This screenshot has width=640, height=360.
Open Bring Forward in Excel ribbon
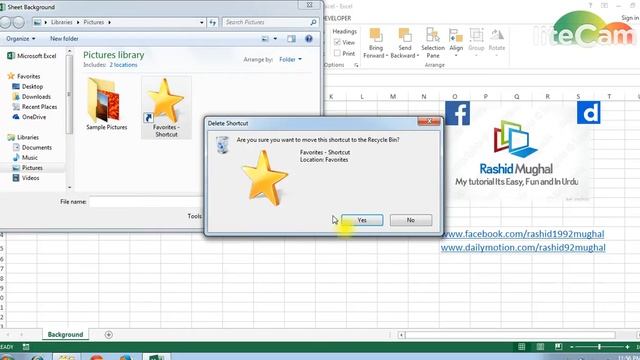pos(376,43)
